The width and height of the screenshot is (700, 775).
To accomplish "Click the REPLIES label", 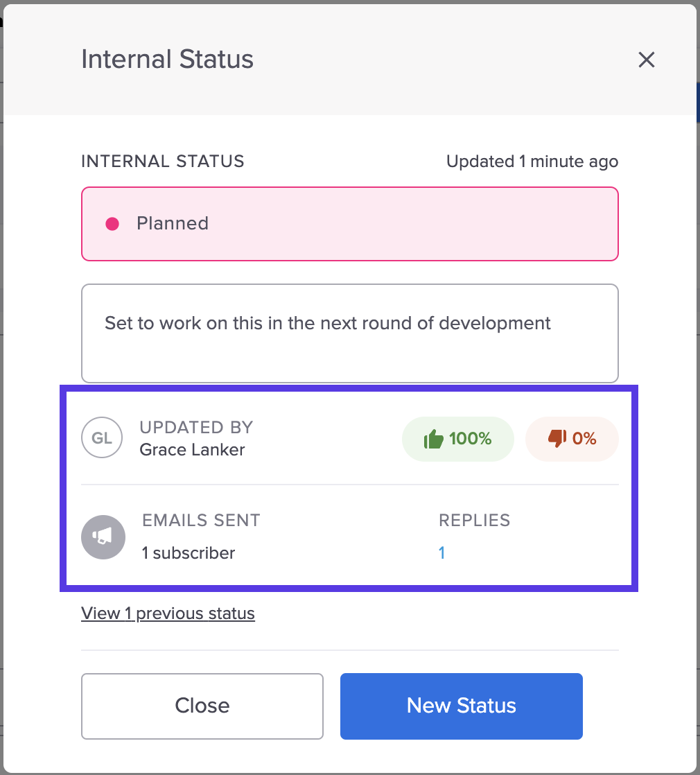I will 474,521.
